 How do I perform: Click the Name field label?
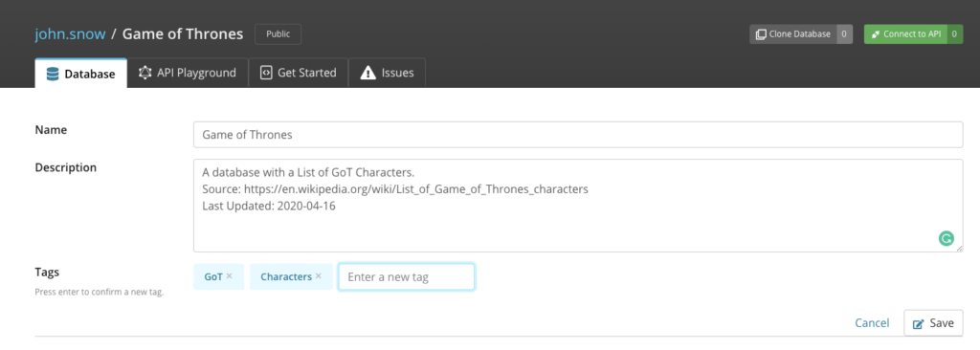[51, 130]
